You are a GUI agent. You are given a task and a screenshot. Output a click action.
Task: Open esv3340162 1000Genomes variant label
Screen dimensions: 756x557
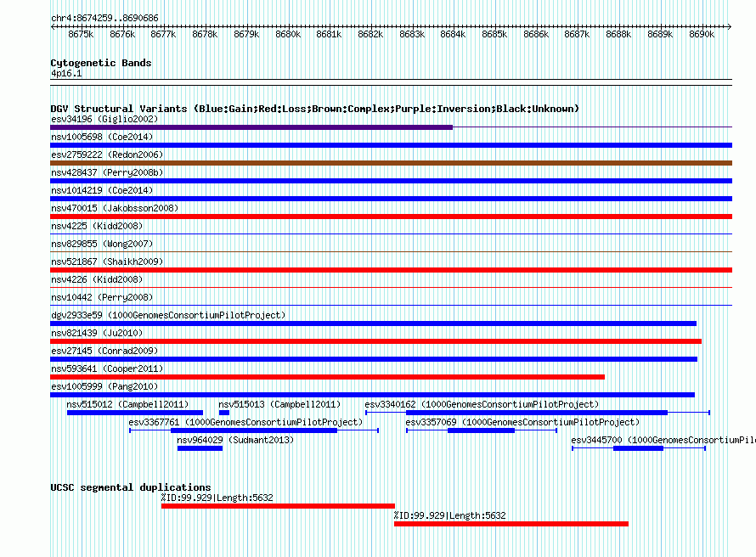click(482, 404)
